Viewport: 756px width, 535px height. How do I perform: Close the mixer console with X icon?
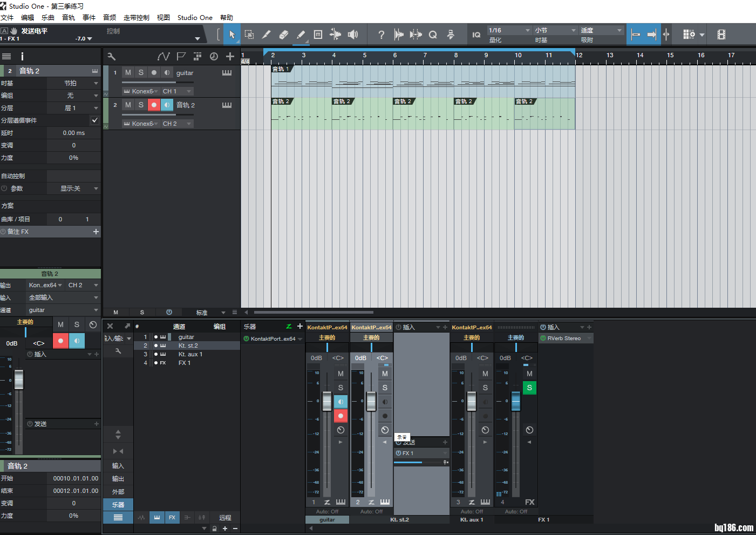[x=110, y=326]
